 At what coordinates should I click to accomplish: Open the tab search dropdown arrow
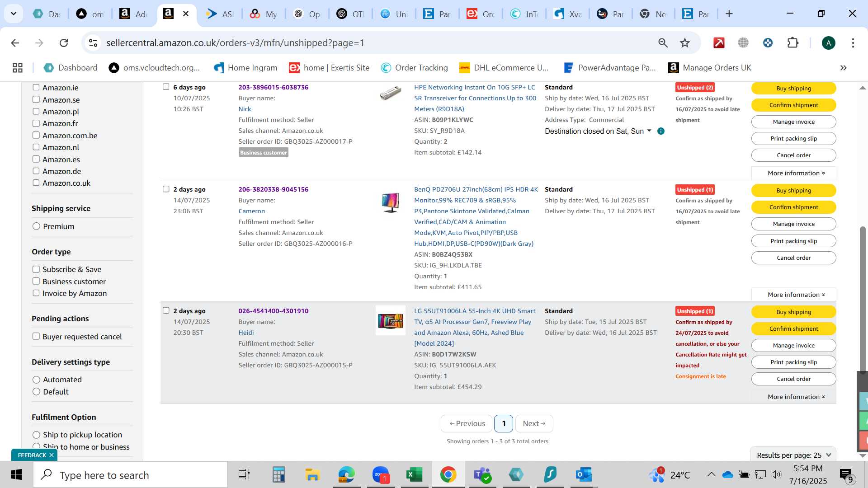14,14
